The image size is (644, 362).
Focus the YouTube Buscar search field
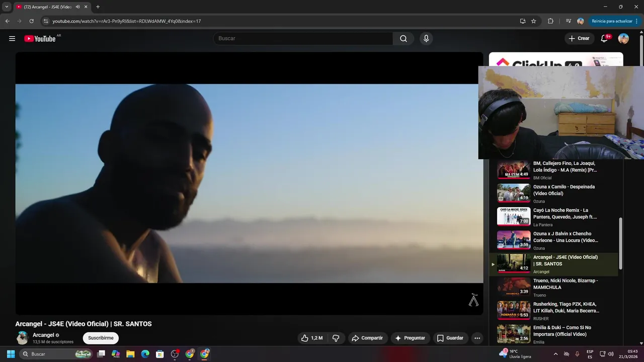tap(303, 39)
